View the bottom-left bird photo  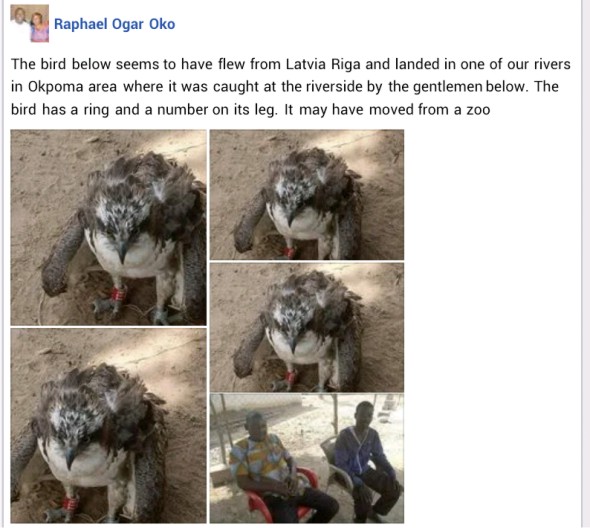point(108,426)
